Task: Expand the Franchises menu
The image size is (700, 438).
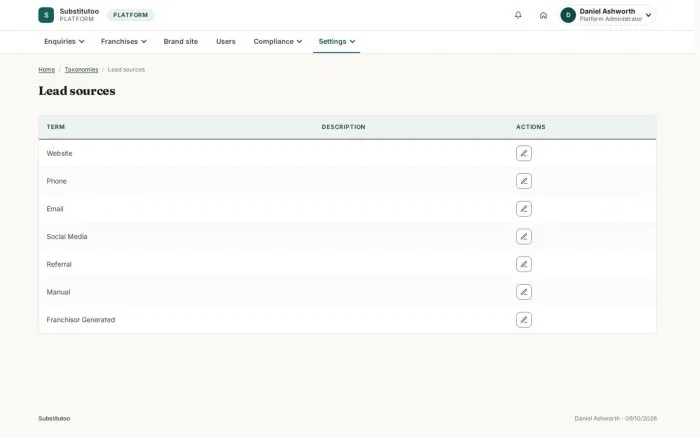Action: (x=124, y=41)
